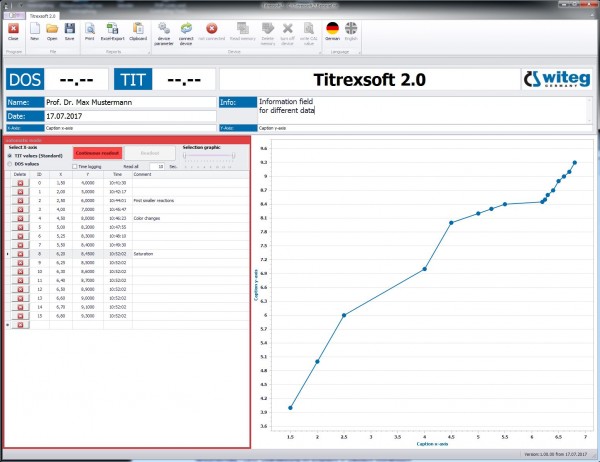Click the 'First smaller reactions' comment cell
The width and height of the screenshot is (600, 462).
pyautogui.click(x=191, y=201)
